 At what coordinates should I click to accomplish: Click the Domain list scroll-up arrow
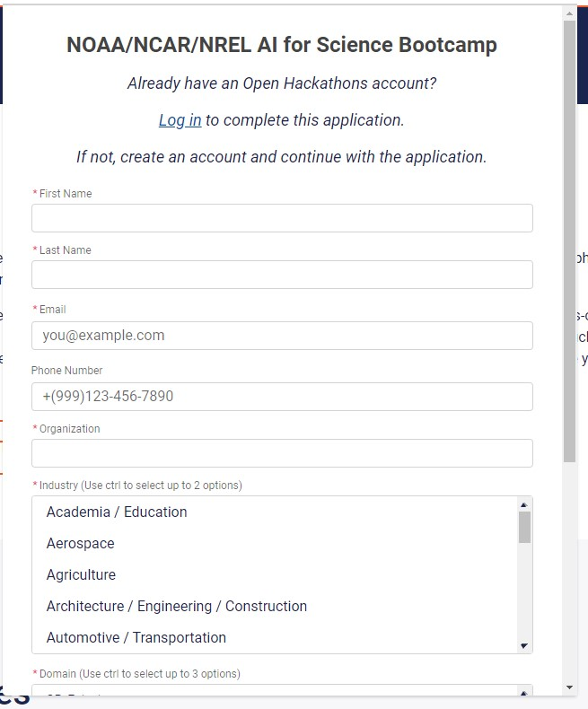pyautogui.click(x=524, y=692)
